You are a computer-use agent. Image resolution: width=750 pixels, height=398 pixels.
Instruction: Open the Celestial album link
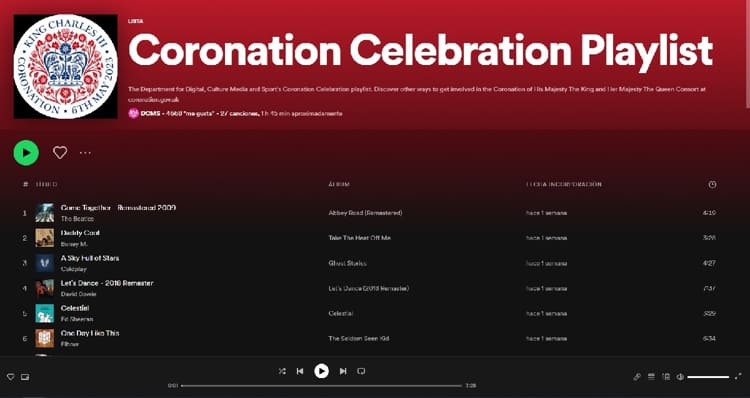(341, 313)
